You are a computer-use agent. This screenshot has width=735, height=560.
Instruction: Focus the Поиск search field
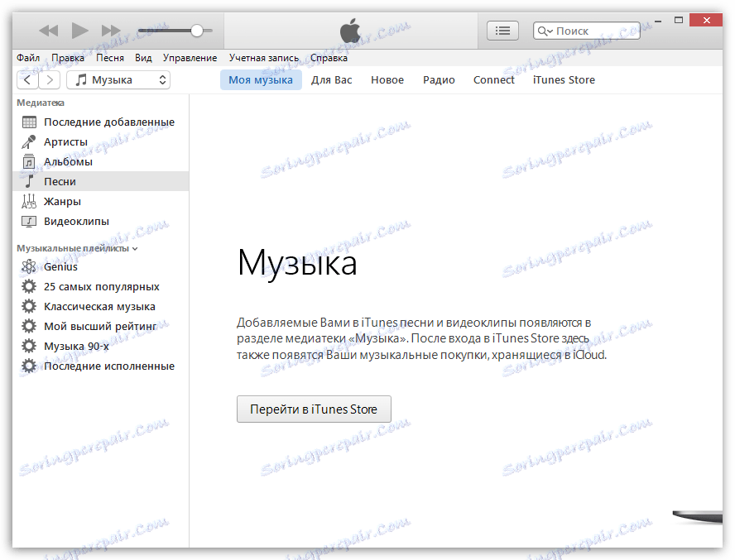[x=586, y=31]
